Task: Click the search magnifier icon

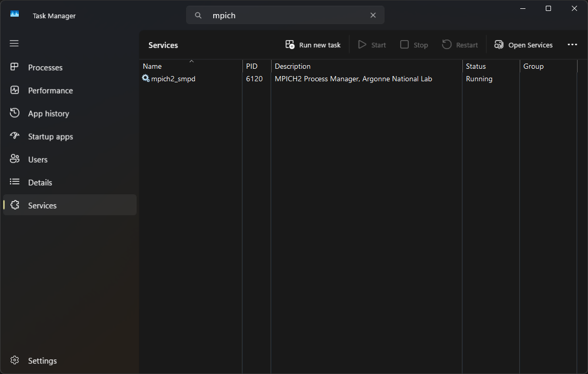Action: [198, 15]
